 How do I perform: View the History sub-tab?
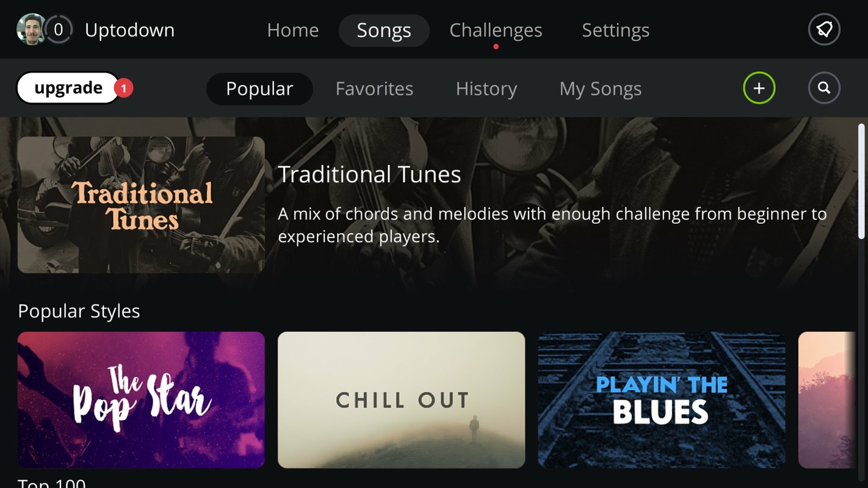(x=486, y=88)
